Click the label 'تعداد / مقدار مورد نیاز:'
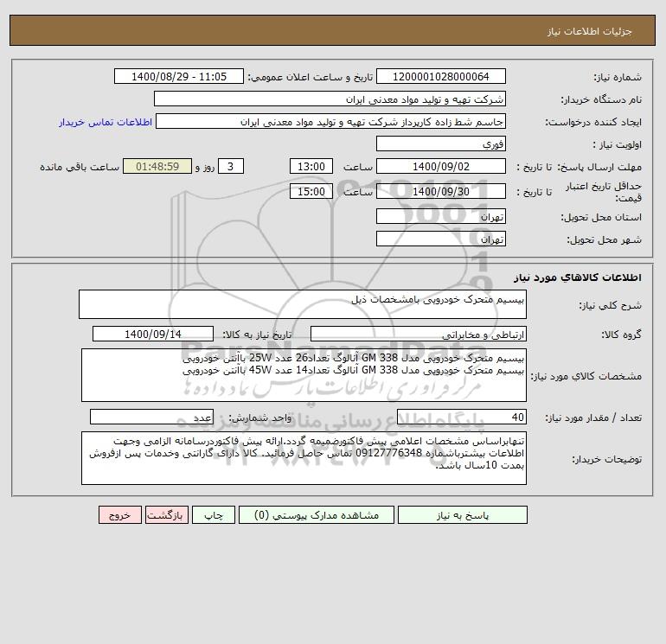This screenshot has width=666, height=644. click(x=593, y=418)
